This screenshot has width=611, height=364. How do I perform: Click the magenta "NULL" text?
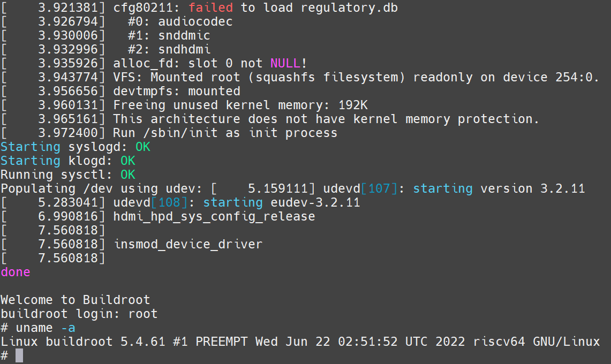285,64
